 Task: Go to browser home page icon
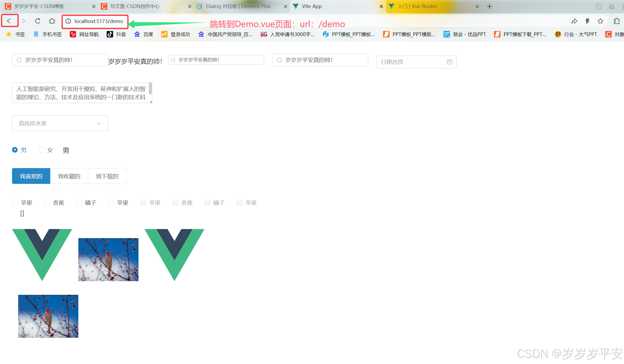52,21
